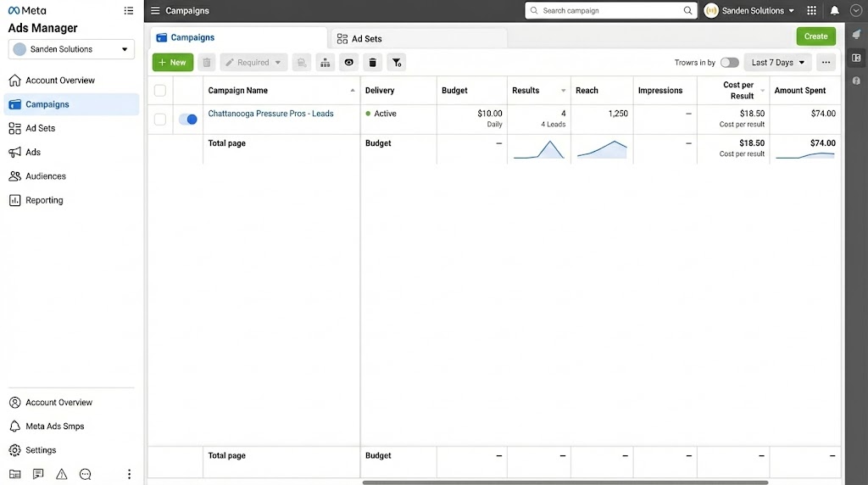Screen dimensions: 868x485
Task: Click the Amount Spent sparkline chart
Action: (805, 155)
